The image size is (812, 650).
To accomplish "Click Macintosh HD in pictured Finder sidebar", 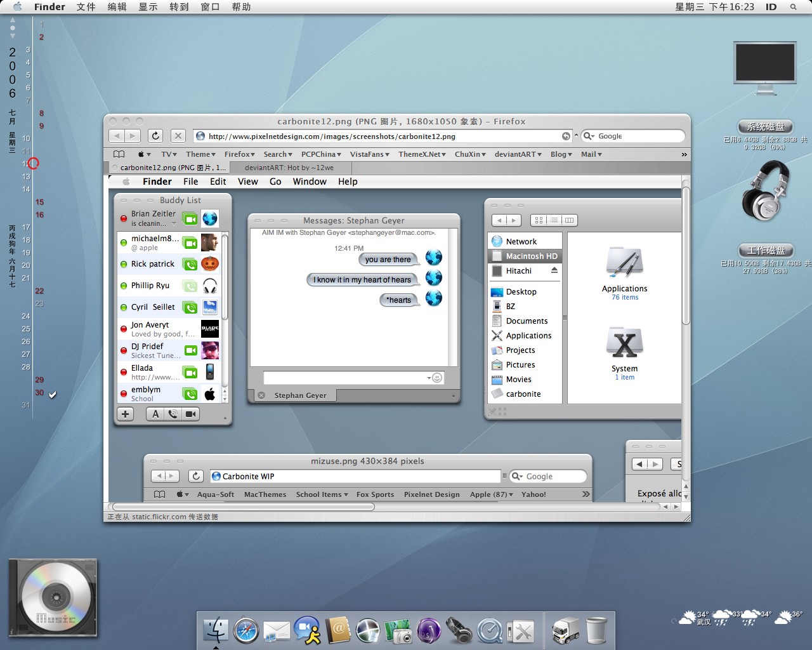I will (525, 256).
